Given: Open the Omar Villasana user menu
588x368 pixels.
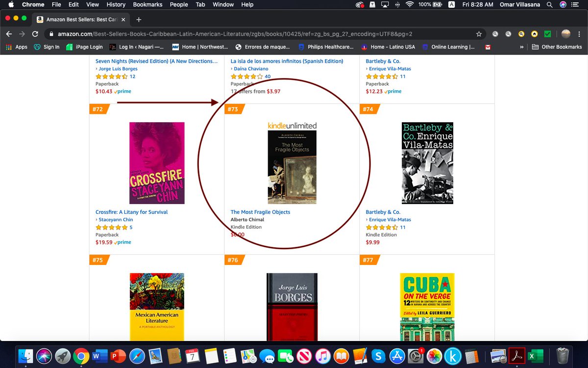Looking at the screenshot, I should [519, 4].
